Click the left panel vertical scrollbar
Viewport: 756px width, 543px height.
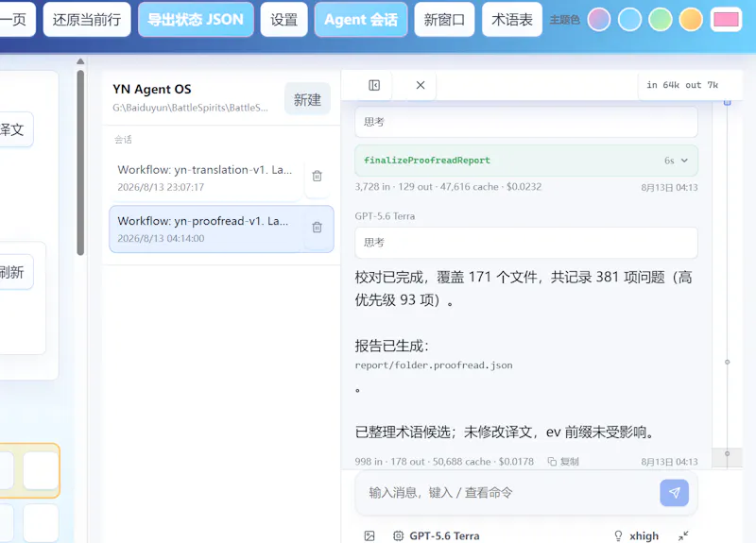[x=80, y=162]
